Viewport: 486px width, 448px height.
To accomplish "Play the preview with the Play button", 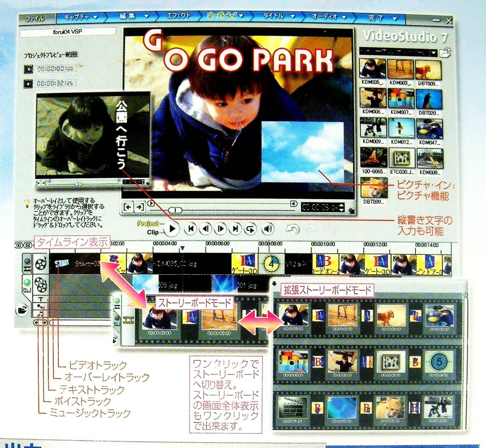I will point(172,229).
